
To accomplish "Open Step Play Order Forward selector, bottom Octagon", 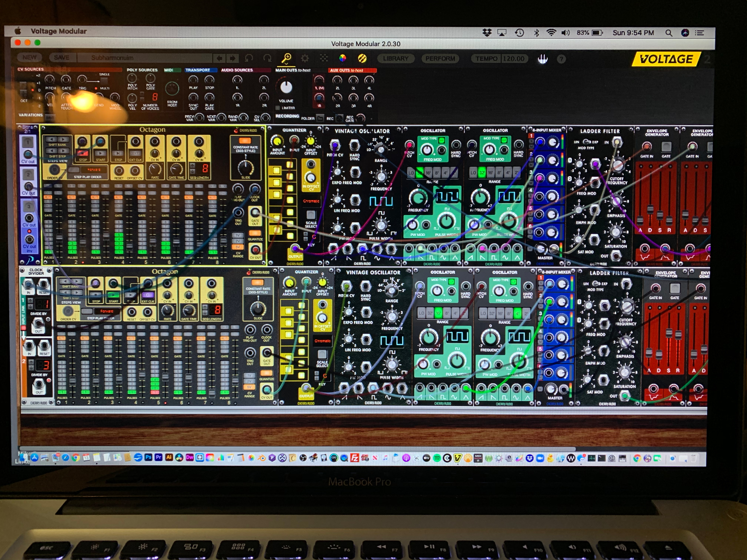I will (x=107, y=311).
